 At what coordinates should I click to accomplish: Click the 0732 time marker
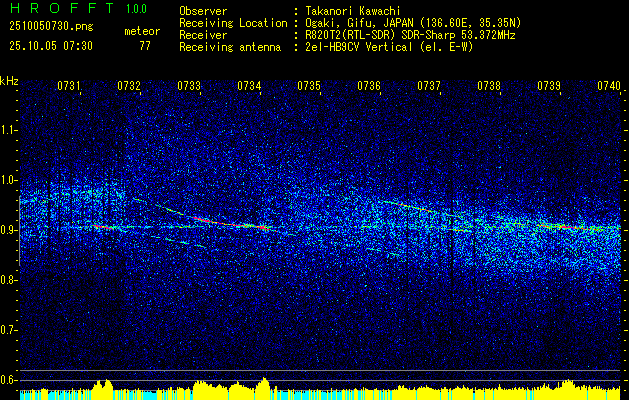129,86
